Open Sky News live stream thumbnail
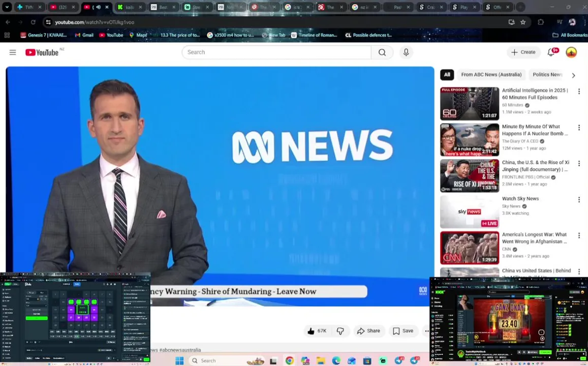588x366 pixels. [470, 211]
